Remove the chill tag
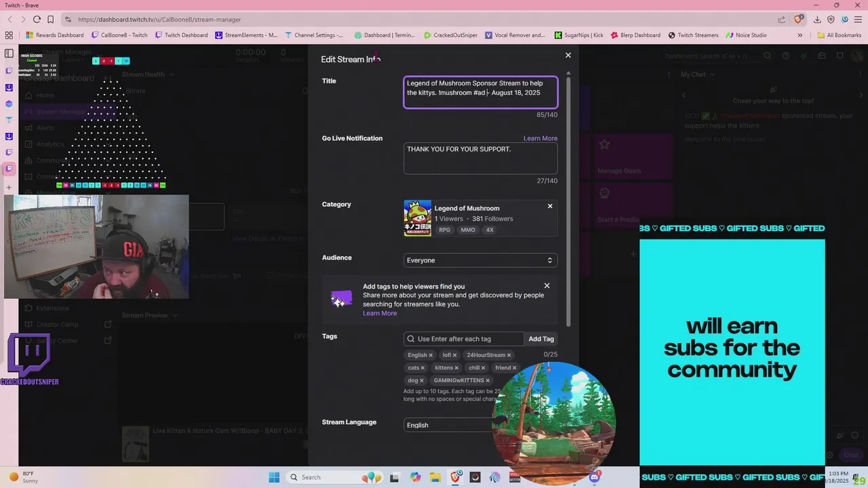 (483, 368)
